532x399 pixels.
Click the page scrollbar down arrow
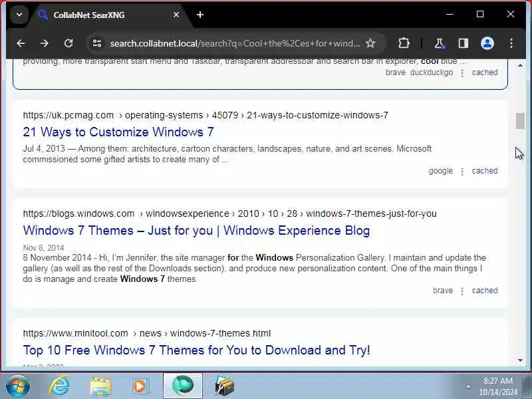coord(520,360)
